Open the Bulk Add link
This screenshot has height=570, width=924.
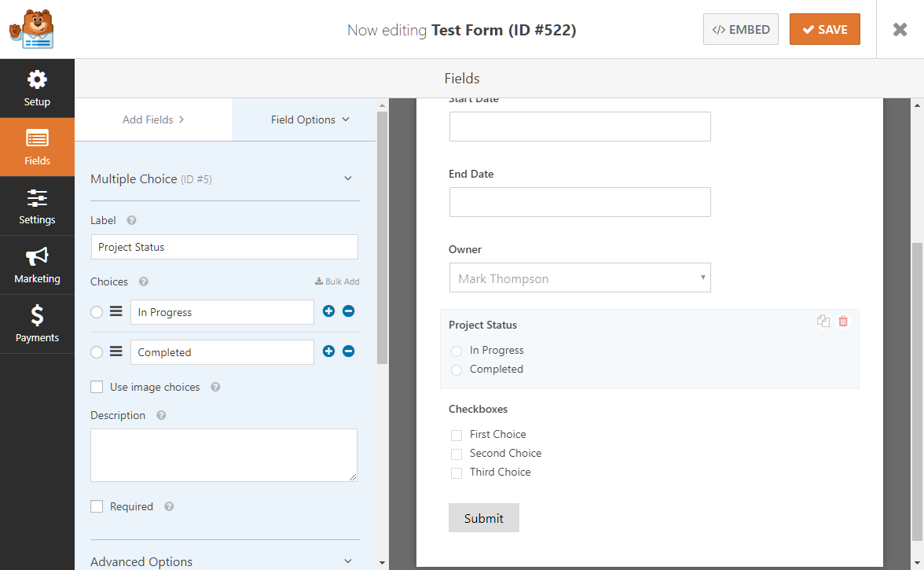337,281
